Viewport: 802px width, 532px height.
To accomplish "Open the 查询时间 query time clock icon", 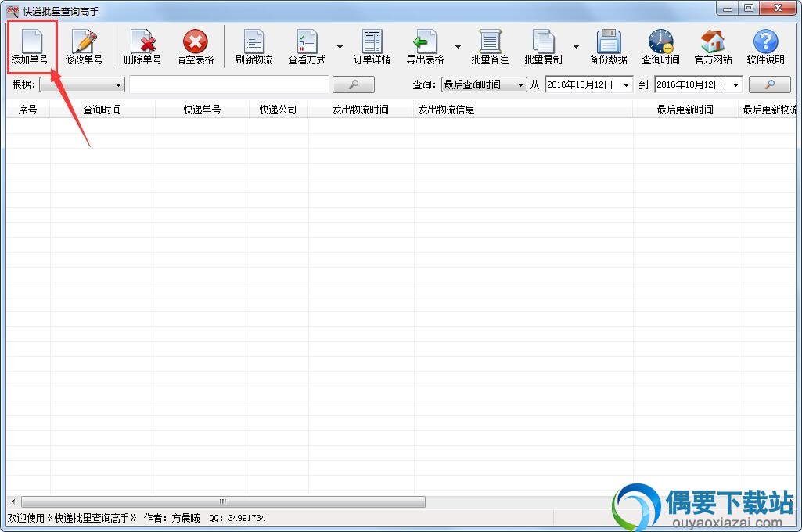I will tap(661, 47).
